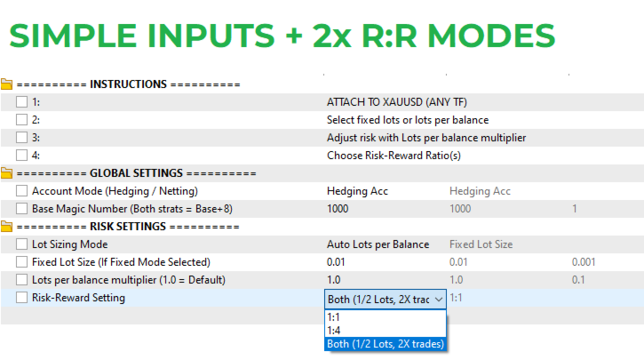
Task: Click the Select fixed lots or lots per balance text
Action: point(408,120)
